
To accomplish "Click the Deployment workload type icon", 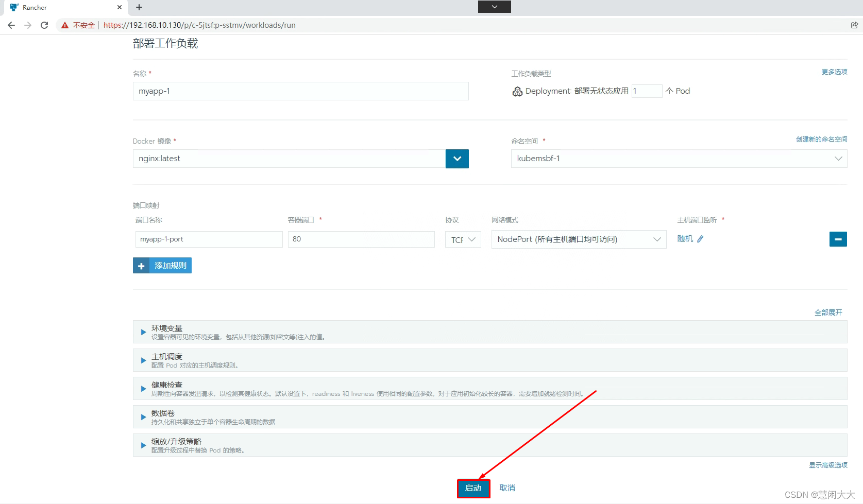I will point(517,91).
